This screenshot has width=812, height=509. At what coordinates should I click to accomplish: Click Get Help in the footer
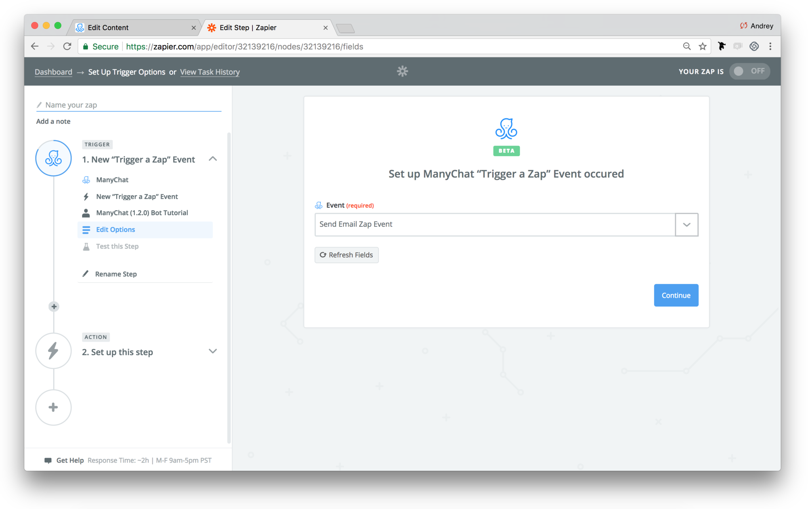coord(70,460)
